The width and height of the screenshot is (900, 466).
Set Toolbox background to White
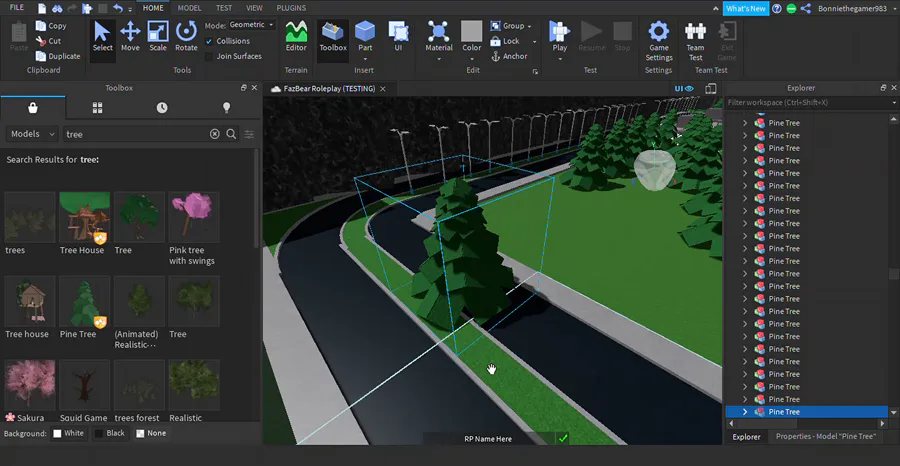[69, 433]
